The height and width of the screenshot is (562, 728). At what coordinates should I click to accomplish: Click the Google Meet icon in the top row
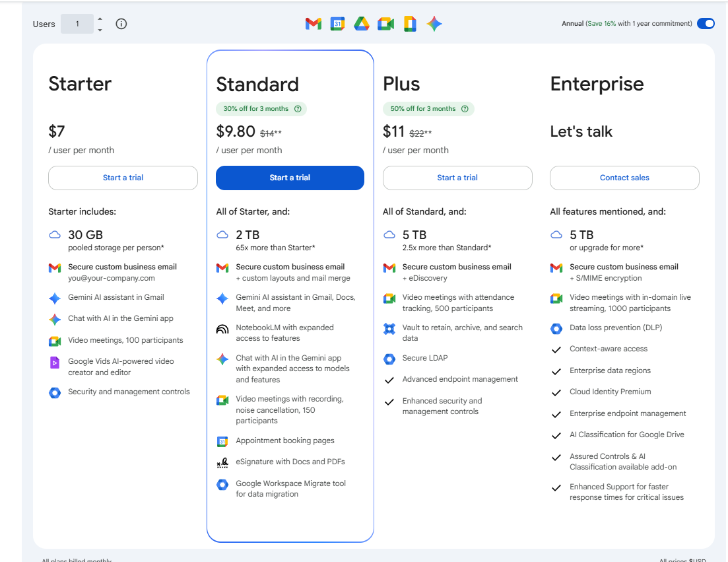[x=386, y=24]
